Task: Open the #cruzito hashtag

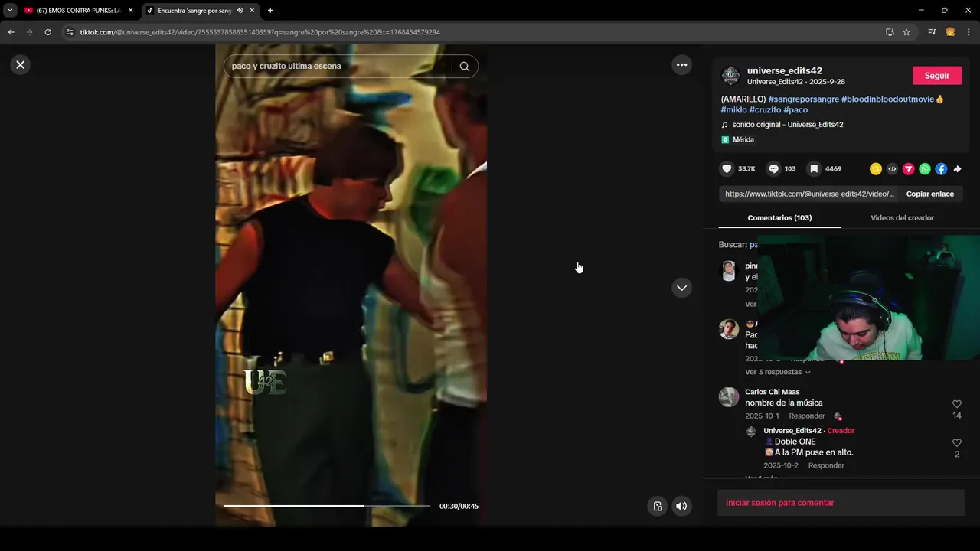Action: (765, 110)
